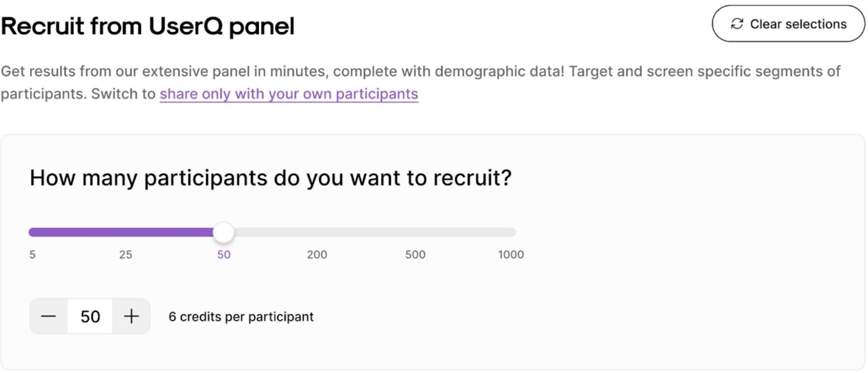The height and width of the screenshot is (373, 868).
Task: Select the 1000 mark under slider
Action: (x=511, y=254)
